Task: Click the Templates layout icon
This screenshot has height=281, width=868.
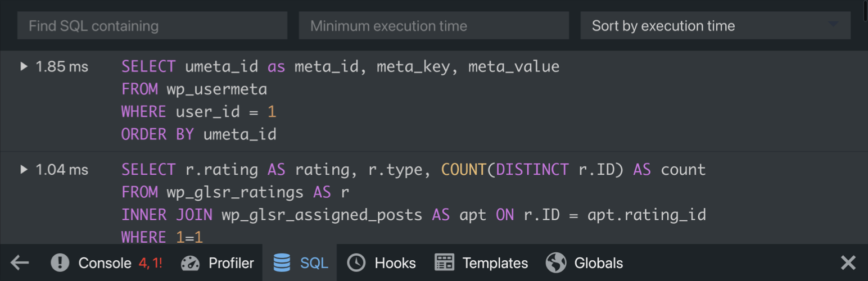Action: 444,262
